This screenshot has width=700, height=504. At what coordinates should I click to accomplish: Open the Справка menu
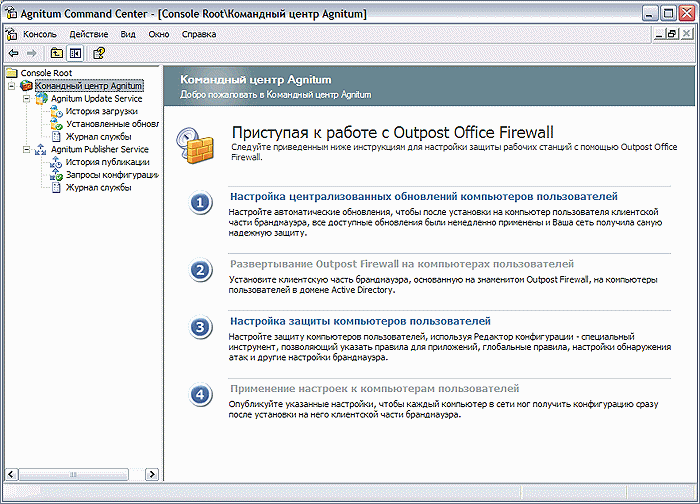pos(199,34)
